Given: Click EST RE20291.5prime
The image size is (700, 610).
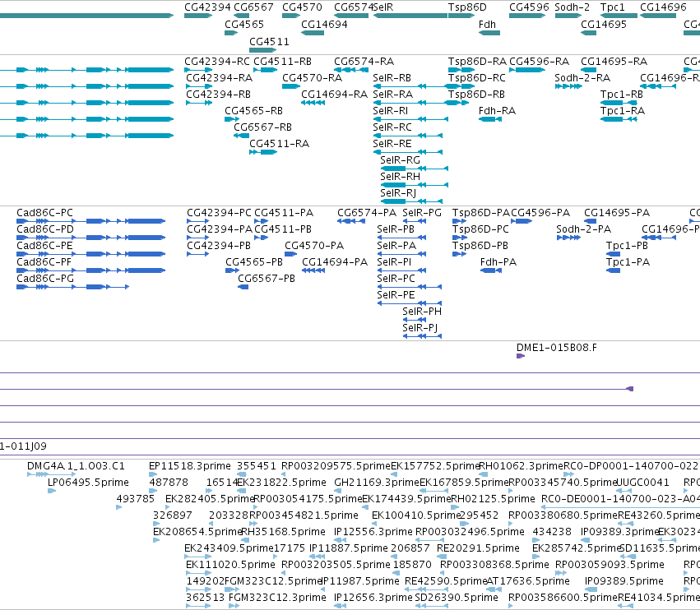Looking at the screenshot, I should (478, 548).
